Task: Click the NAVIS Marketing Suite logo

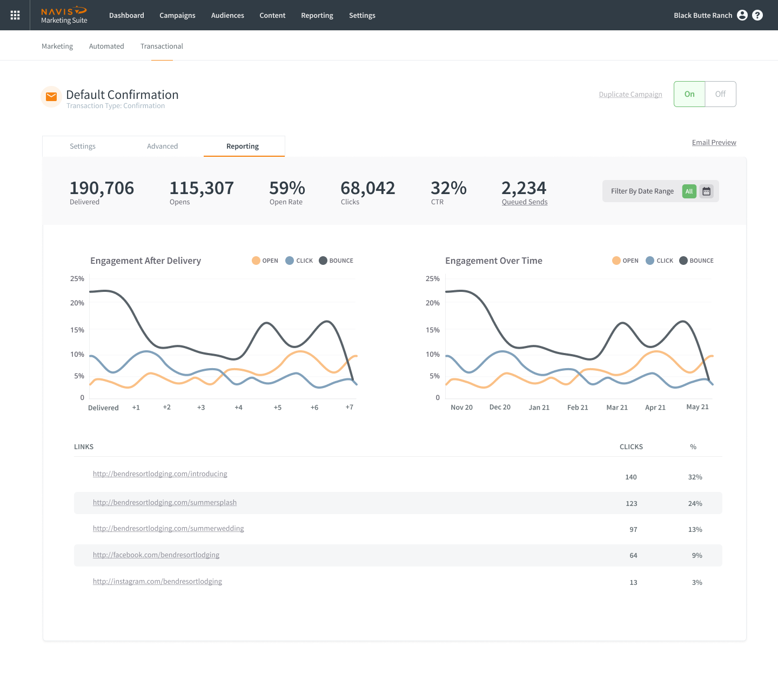Action: coord(64,15)
